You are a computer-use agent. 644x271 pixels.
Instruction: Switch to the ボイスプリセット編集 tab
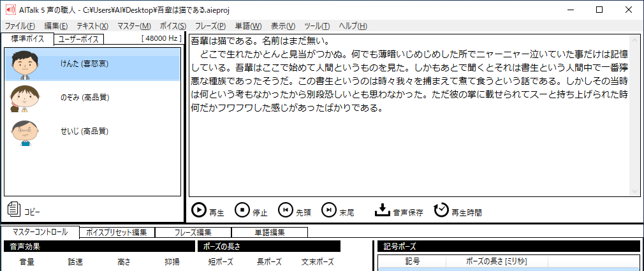(117, 232)
